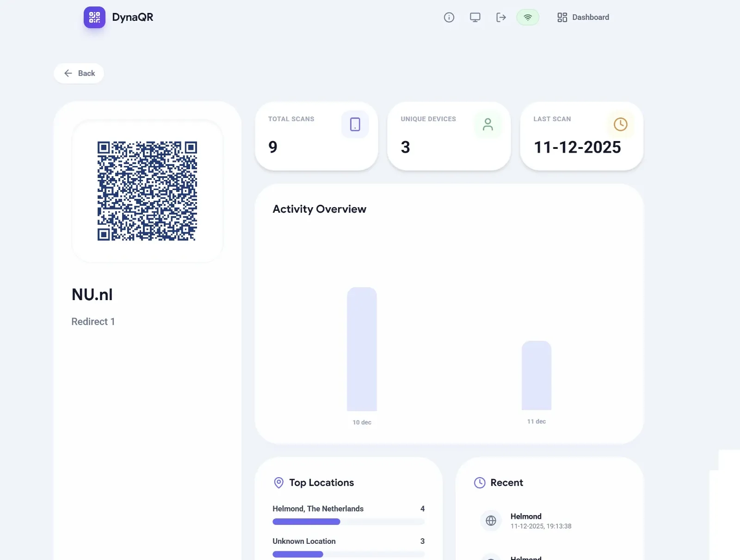Click the green wifi status icon

point(528,18)
